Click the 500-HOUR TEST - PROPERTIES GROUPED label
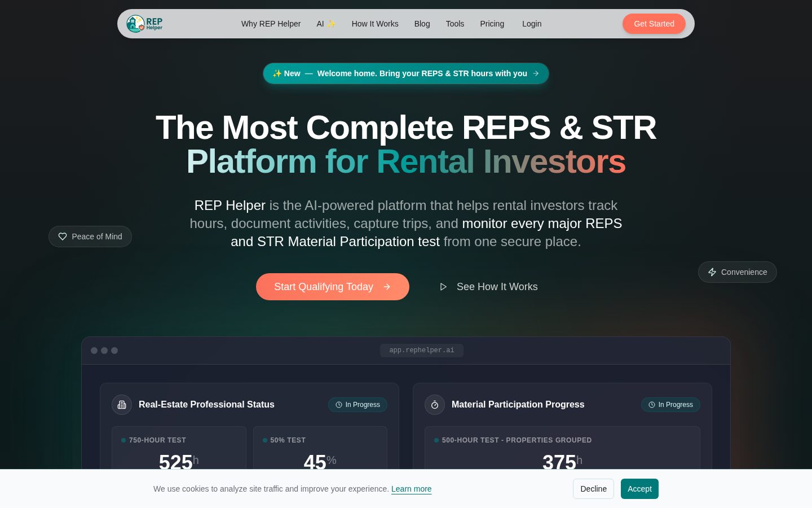 pyautogui.click(x=517, y=440)
